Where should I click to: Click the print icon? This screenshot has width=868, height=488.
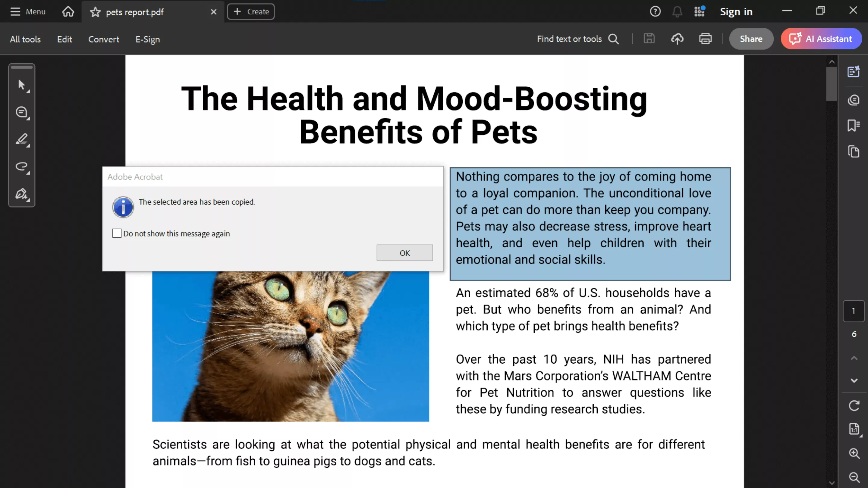[705, 39]
